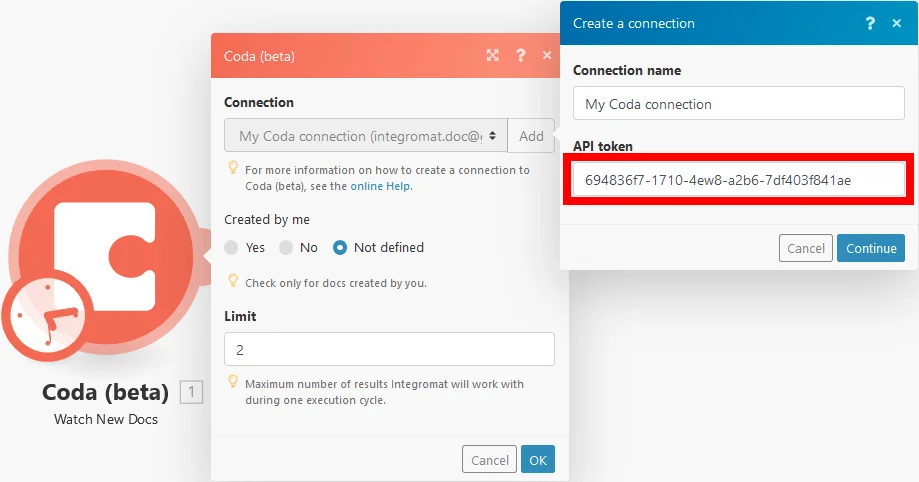Viewport: 919px width, 482px height.
Task: Click Continue in connection dialog
Action: tap(871, 248)
